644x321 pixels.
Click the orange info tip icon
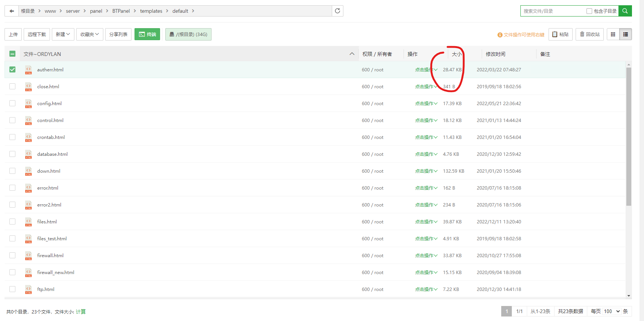500,35
